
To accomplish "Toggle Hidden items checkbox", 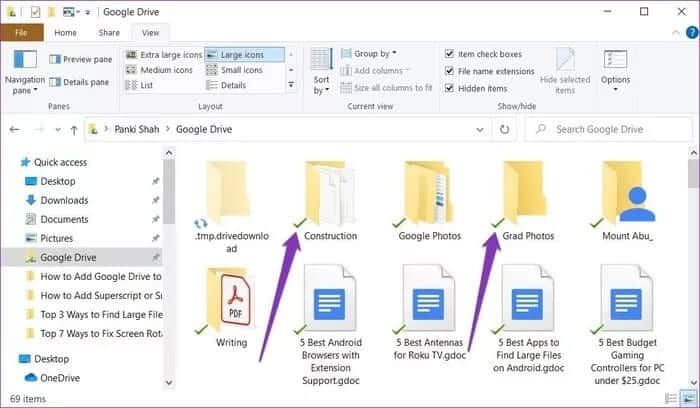I will [x=450, y=88].
